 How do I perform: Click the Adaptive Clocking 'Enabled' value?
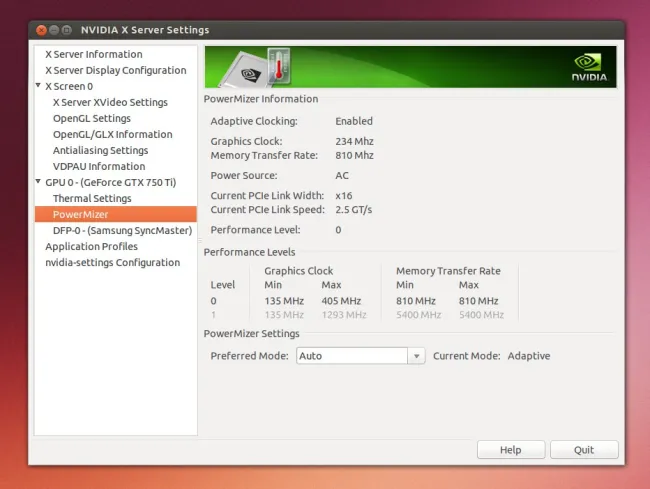point(354,121)
